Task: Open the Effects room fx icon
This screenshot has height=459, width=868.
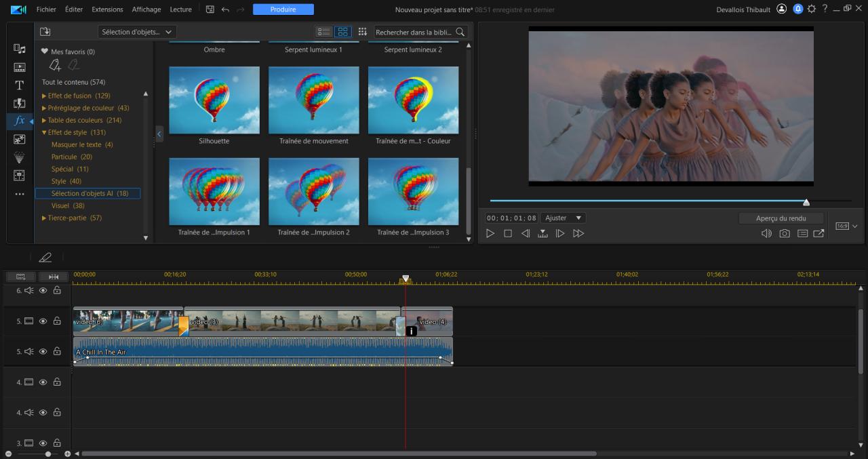Action: pos(20,121)
